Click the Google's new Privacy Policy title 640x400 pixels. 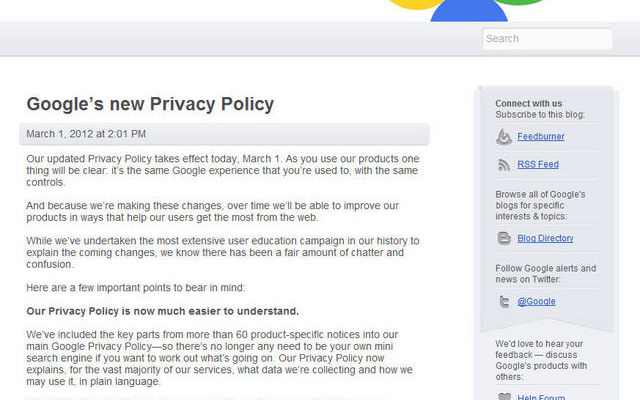[150, 104]
